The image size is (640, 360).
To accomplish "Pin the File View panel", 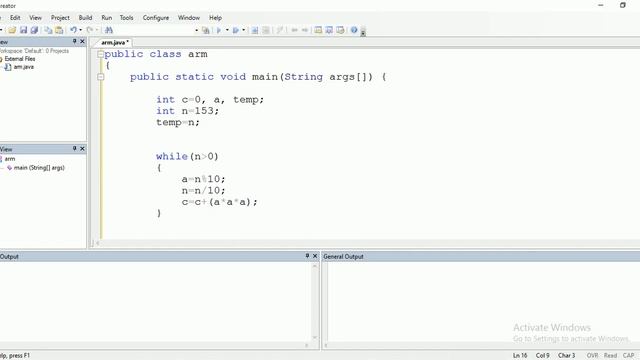I will pos(74,41).
